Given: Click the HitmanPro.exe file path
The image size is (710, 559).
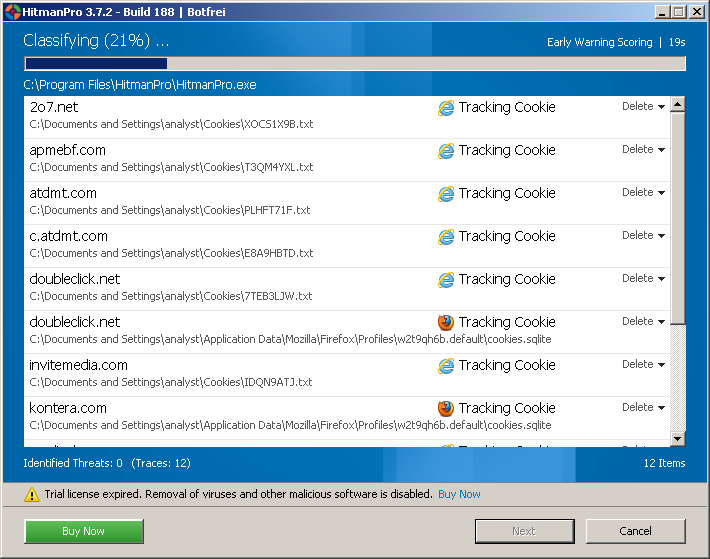Looking at the screenshot, I should 140,85.
